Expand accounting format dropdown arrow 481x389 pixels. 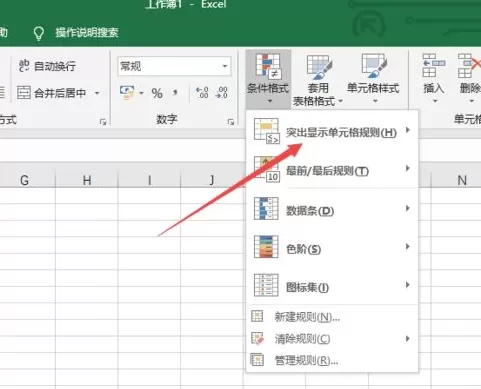141,93
